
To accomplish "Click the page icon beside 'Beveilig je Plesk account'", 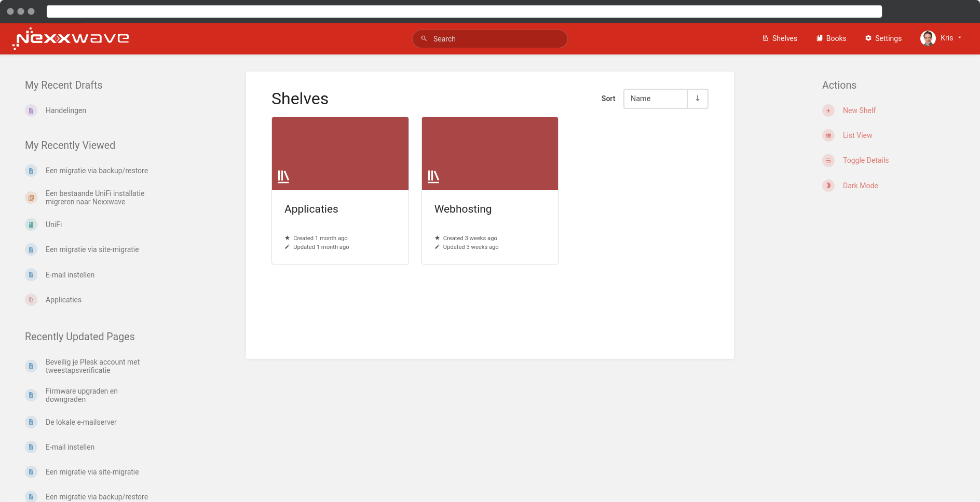I will tap(31, 366).
